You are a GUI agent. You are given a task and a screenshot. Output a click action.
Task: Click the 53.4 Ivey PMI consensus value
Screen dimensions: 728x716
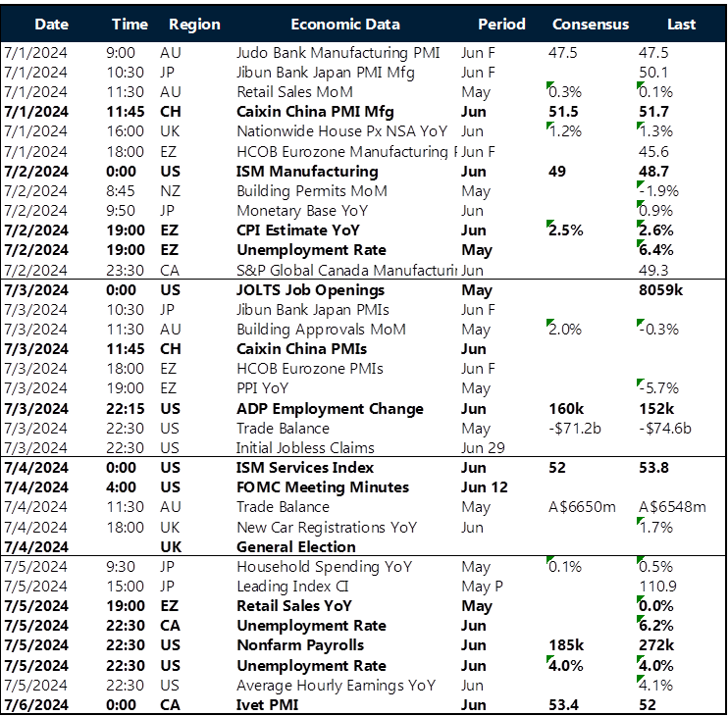563,705
